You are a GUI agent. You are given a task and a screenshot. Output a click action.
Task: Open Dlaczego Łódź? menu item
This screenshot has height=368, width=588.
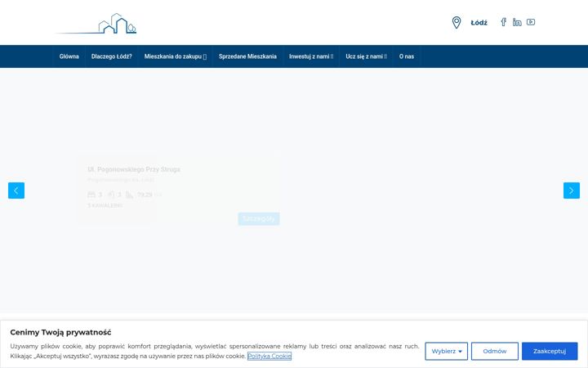(112, 56)
